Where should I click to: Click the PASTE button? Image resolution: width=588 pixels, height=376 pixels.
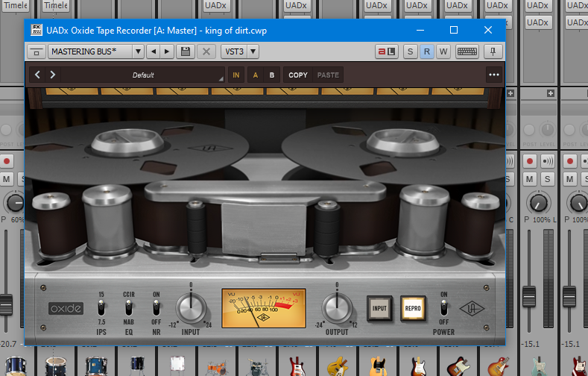click(328, 75)
